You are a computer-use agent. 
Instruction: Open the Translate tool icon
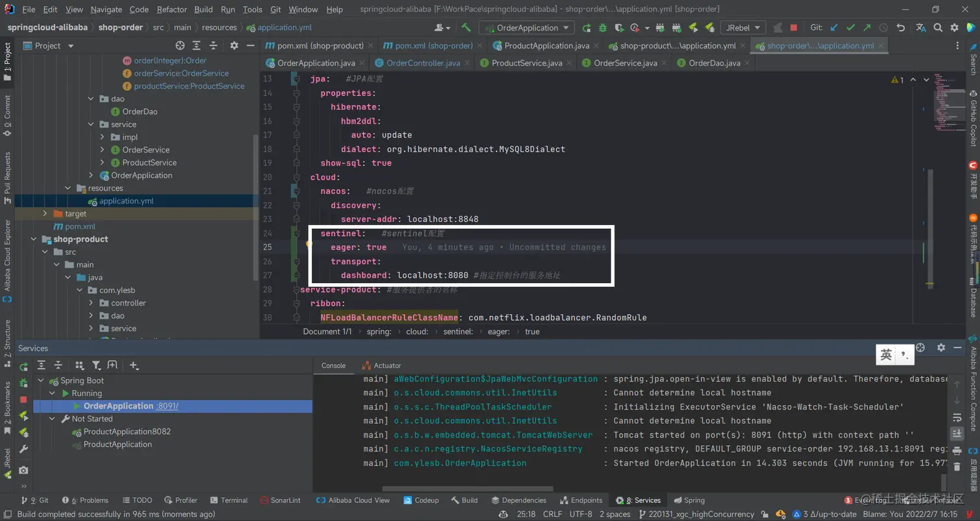920,28
